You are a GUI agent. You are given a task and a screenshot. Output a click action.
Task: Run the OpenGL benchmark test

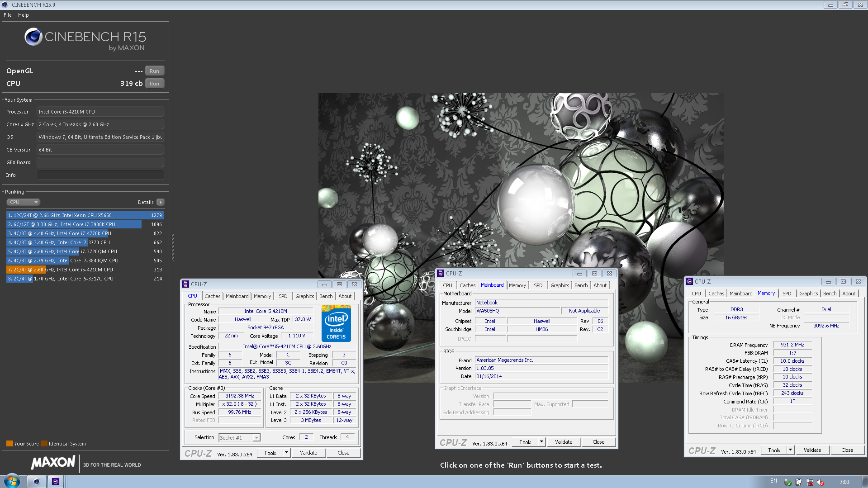[154, 71]
